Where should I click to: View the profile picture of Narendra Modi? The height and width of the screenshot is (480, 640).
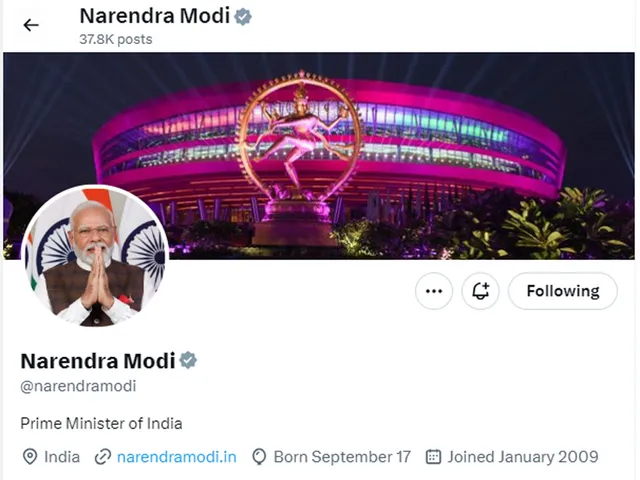[95, 258]
